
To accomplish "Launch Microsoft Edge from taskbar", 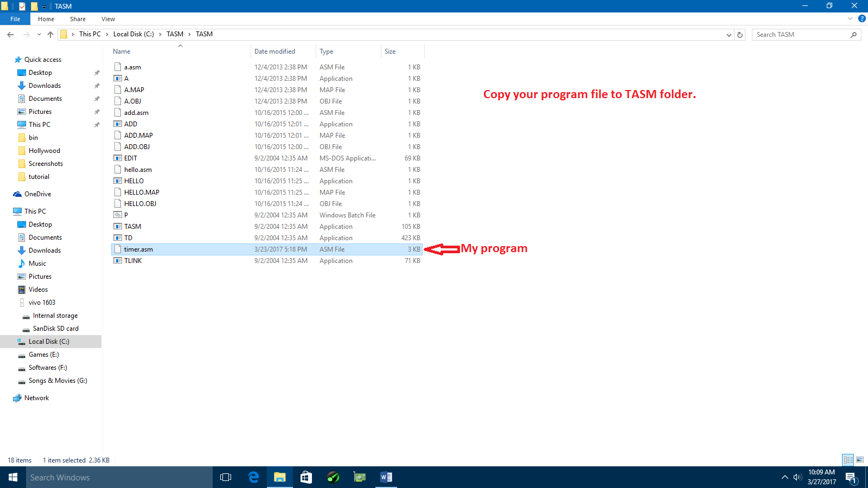I will 253,477.
